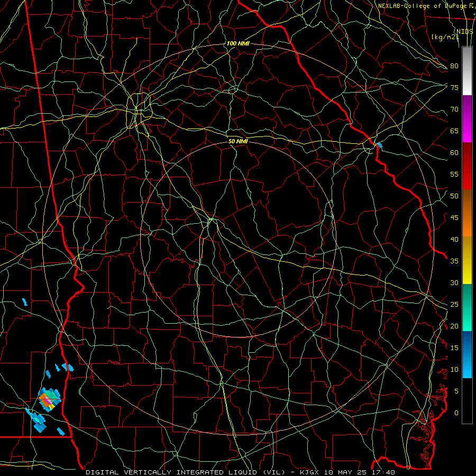Click the 100 NMI range ring label
This screenshot has height=476, width=476.
[x=238, y=43]
